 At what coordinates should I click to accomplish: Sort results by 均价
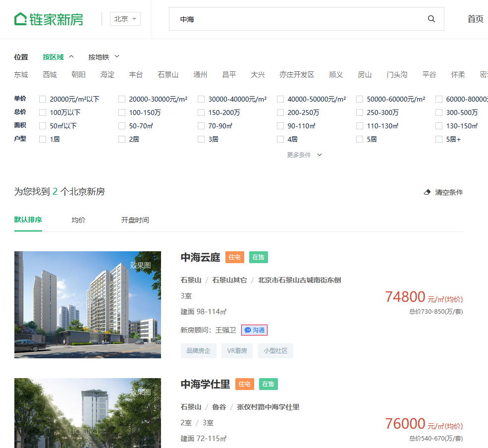pyautogui.click(x=78, y=220)
